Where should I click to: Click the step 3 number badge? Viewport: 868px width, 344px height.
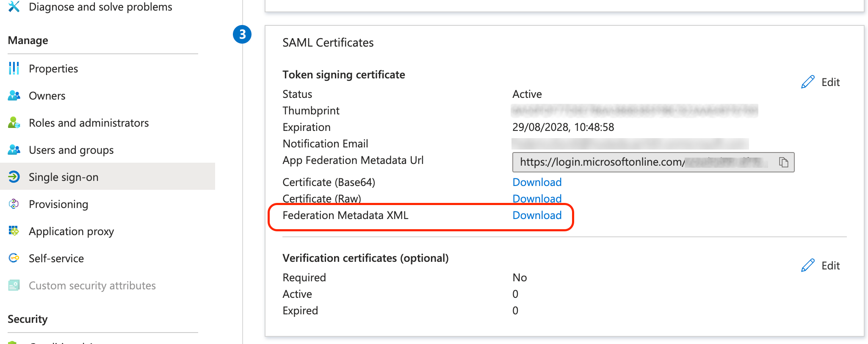point(242,34)
